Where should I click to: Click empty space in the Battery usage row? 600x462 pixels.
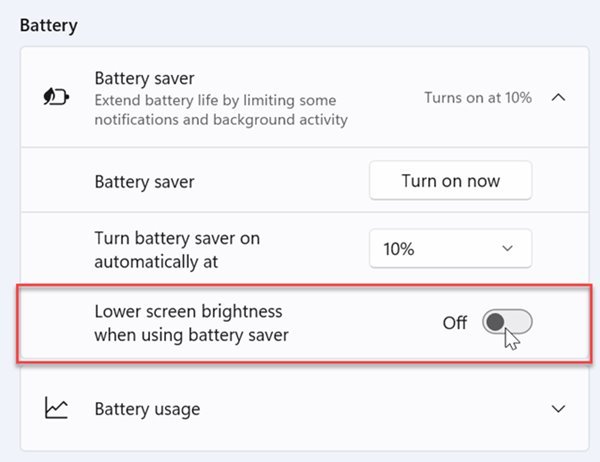tap(364, 408)
